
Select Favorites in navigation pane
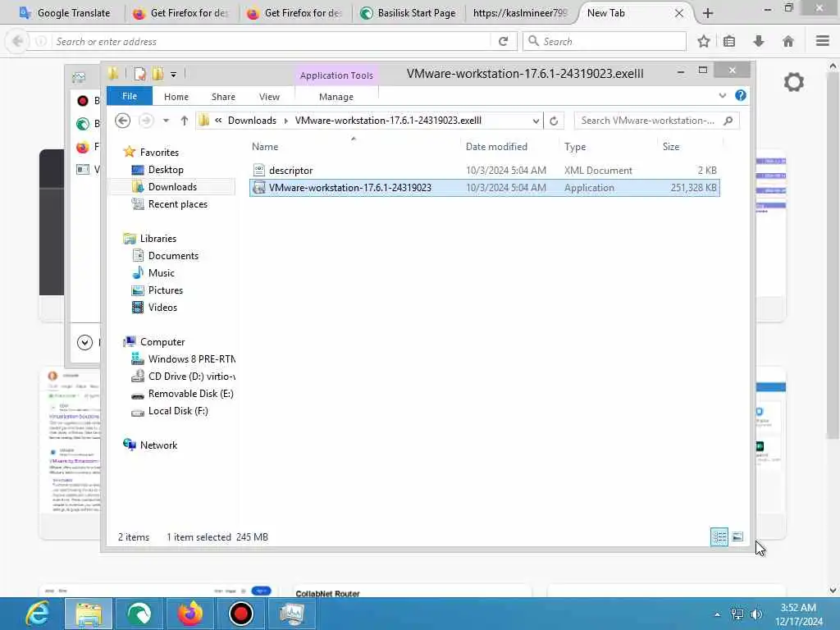click(x=159, y=153)
